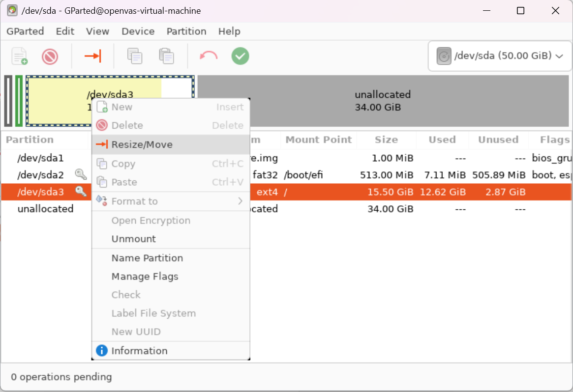Click the 513.00 MiB size cell

pyautogui.click(x=386, y=175)
